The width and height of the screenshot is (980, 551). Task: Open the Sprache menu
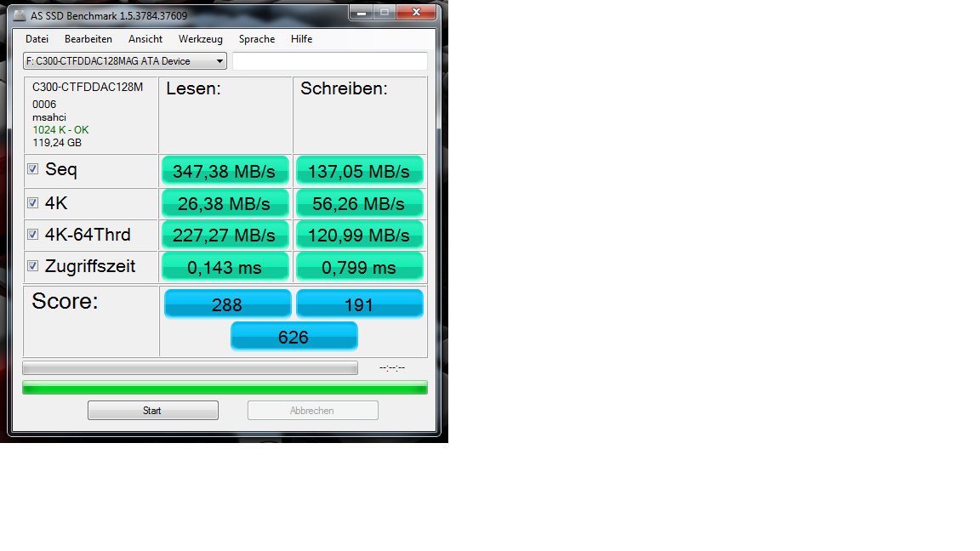257,39
